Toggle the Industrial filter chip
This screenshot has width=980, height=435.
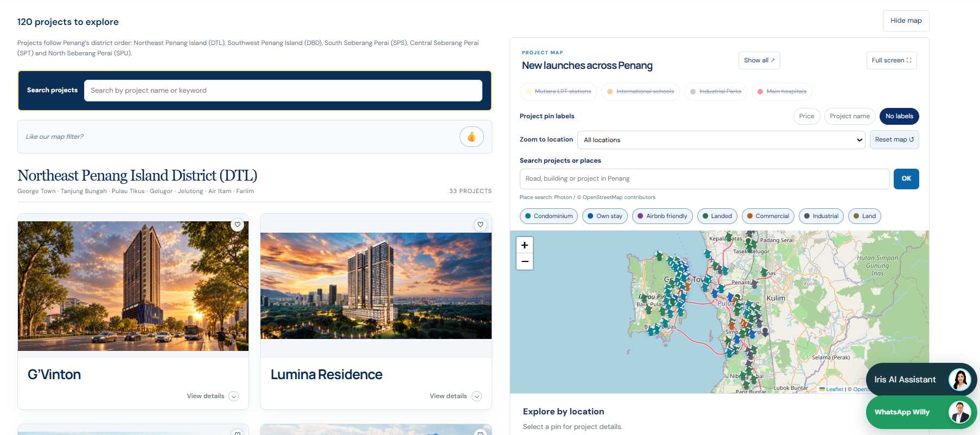coord(822,216)
